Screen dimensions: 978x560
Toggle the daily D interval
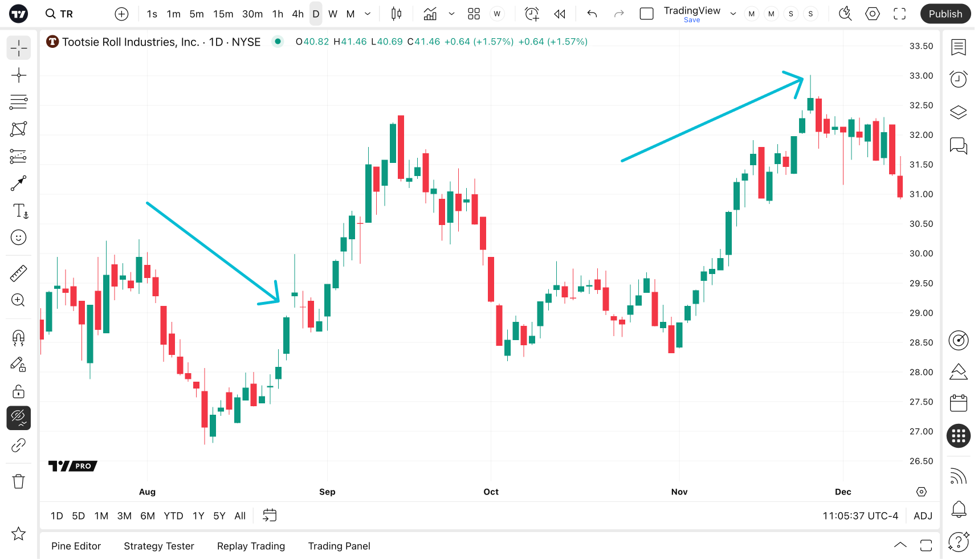pos(316,14)
